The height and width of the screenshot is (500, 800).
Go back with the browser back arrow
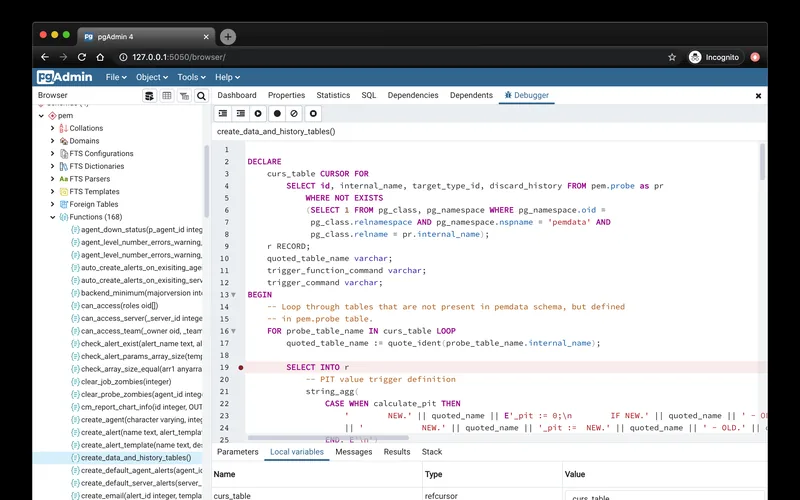(x=45, y=57)
